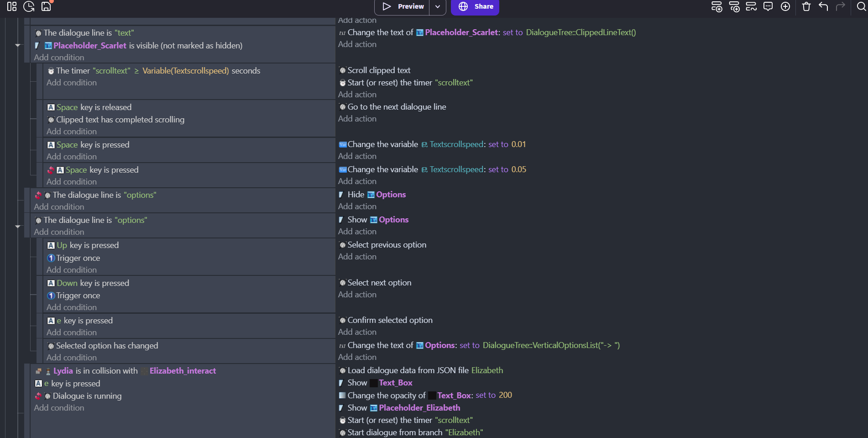Image resolution: width=868 pixels, height=438 pixels.
Task: Add a sub-event to the selected event
Action: (x=734, y=6)
